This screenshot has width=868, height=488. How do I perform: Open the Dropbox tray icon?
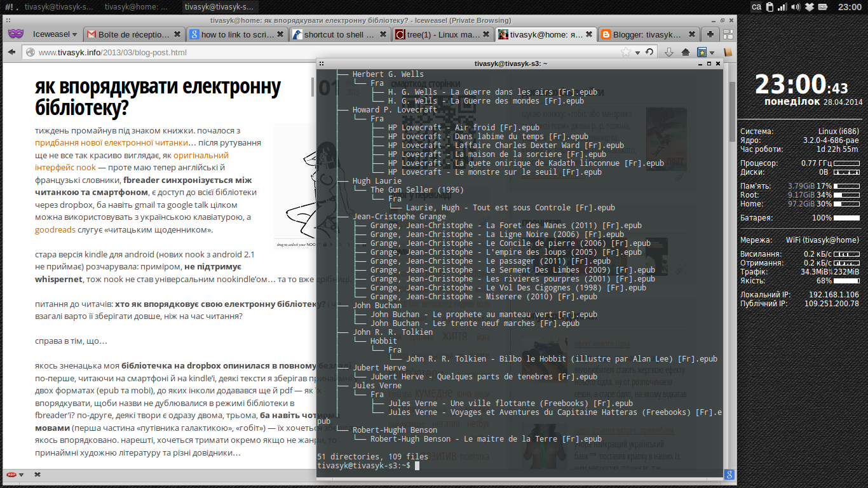(810, 7)
